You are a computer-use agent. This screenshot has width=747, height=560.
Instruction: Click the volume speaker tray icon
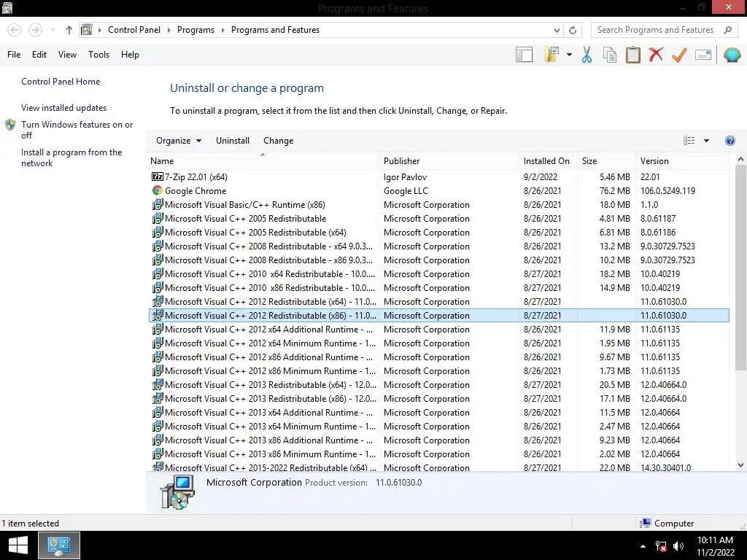(678, 546)
